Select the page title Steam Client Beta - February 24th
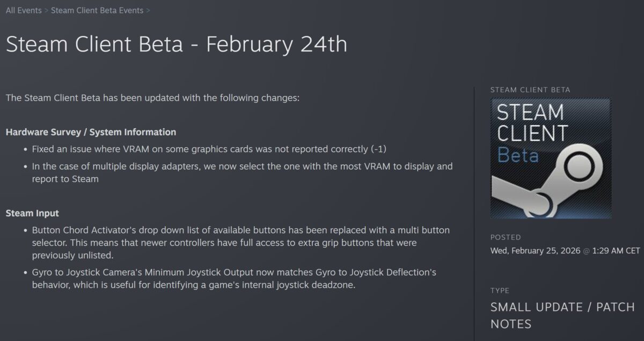Viewport: 644px width, 341px height. [x=176, y=44]
